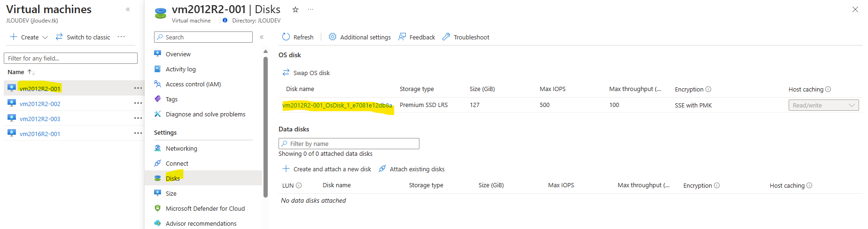The width and height of the screenshot is (868, 229).
Task: Click the Encryption info icon in OS disk
Action: click(x=708, y=89)
